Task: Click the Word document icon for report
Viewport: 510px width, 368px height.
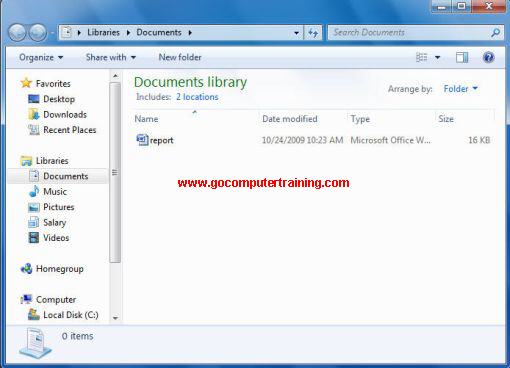Action: click(142, 140)
